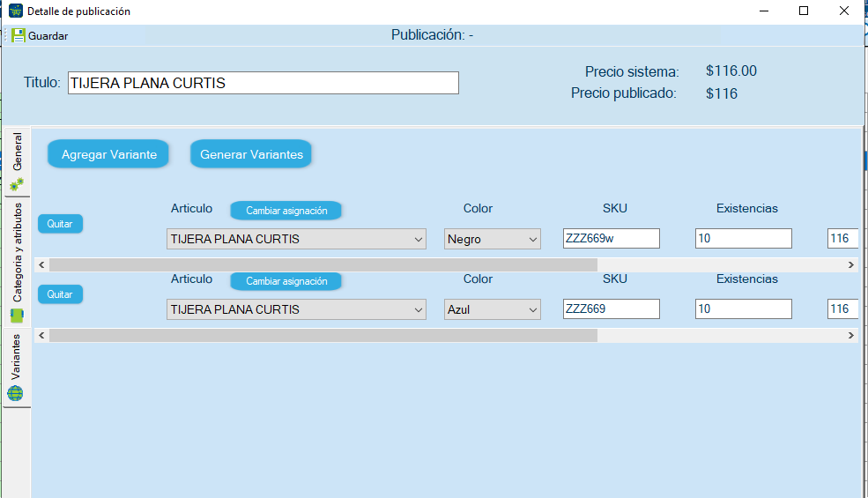Screen dimensions: 868x498
Task: Minimize the Detalle de publicación window
Action: tap(764, 11)
